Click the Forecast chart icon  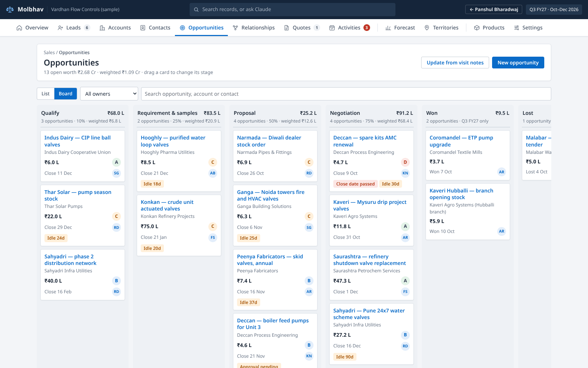pos(388,28)
